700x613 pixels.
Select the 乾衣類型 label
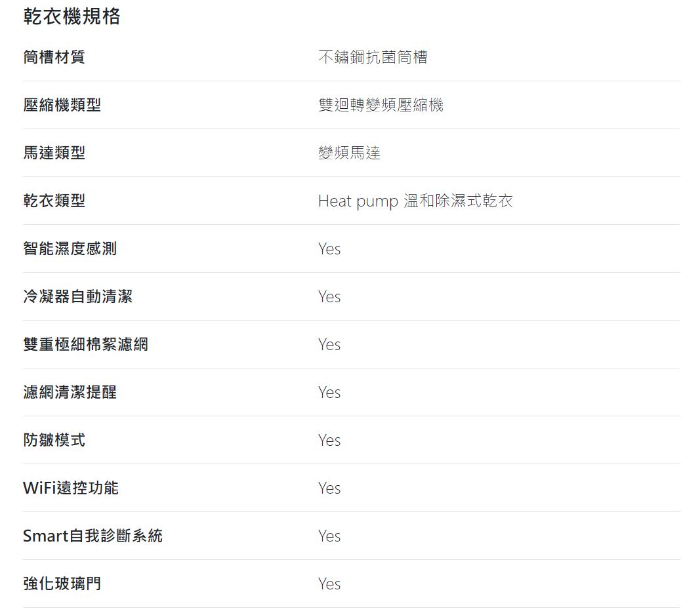click(54, 201)
